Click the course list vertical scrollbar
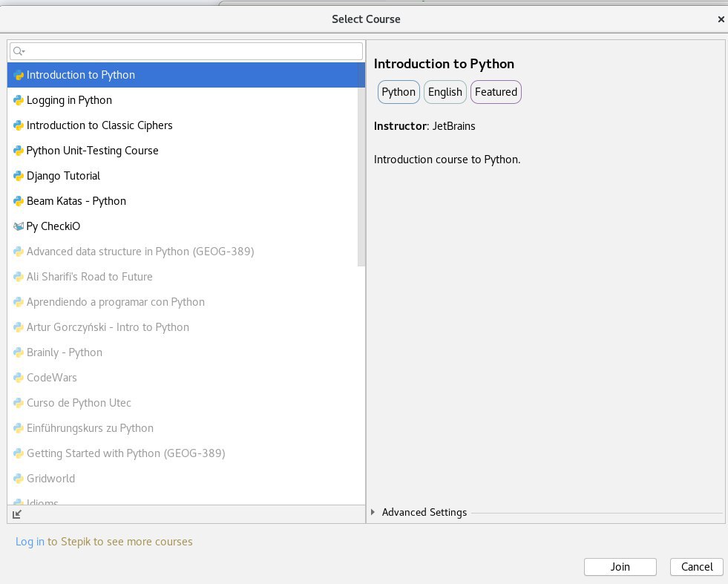Screen dimensions: 728x584 361,163
